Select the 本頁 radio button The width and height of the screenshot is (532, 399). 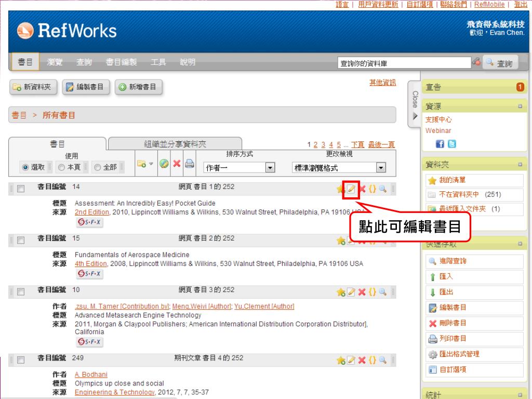point(61,167)
